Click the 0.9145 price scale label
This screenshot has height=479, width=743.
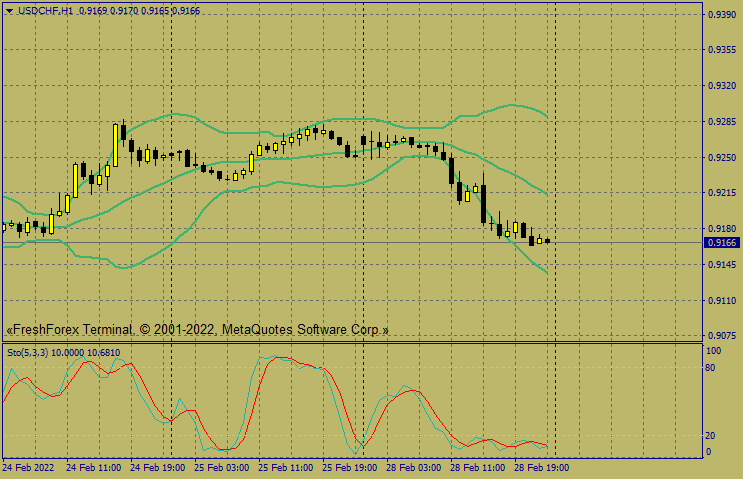tap(722, 264)
